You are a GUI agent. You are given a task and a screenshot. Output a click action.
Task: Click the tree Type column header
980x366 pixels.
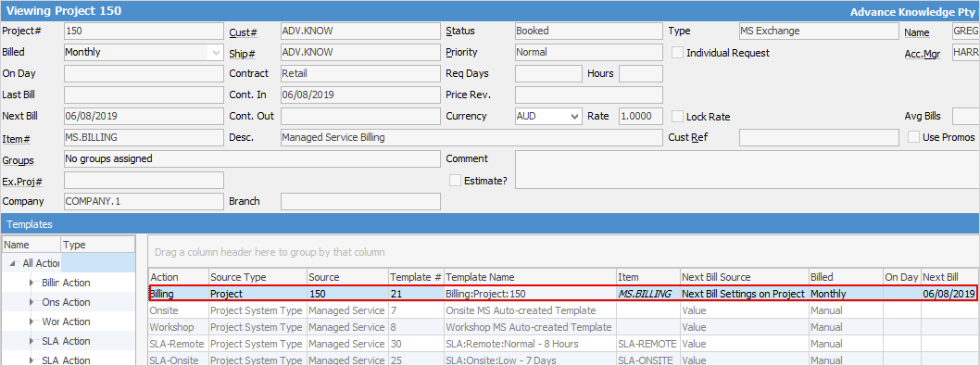[97, 245]
